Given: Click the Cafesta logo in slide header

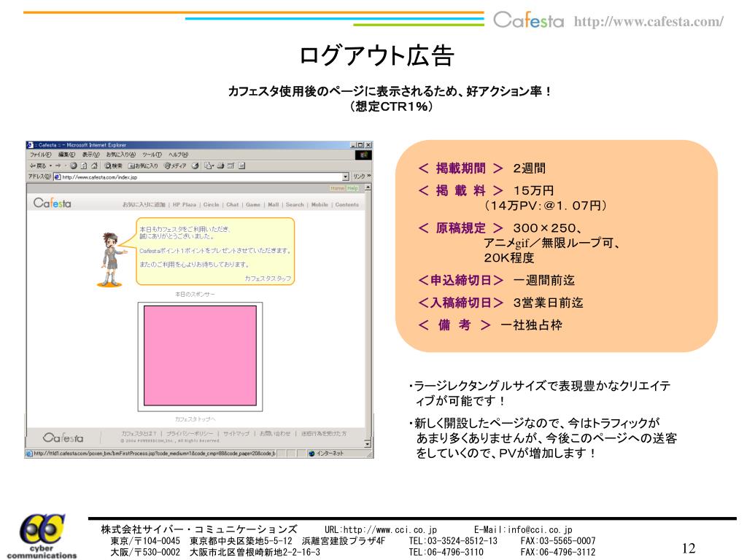Looking at the screenshot, I should pos(528,20).
